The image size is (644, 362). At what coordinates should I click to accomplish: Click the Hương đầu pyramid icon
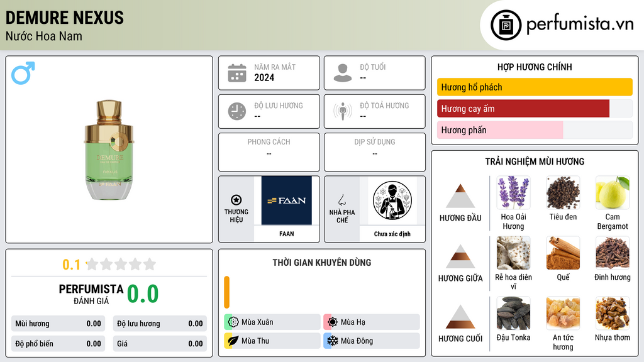[x=460, y=196]
